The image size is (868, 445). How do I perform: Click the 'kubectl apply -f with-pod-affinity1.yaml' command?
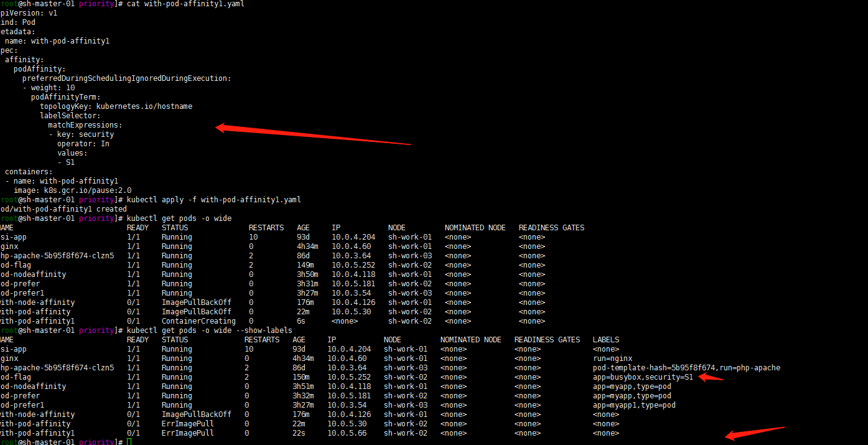coord(214,200)
